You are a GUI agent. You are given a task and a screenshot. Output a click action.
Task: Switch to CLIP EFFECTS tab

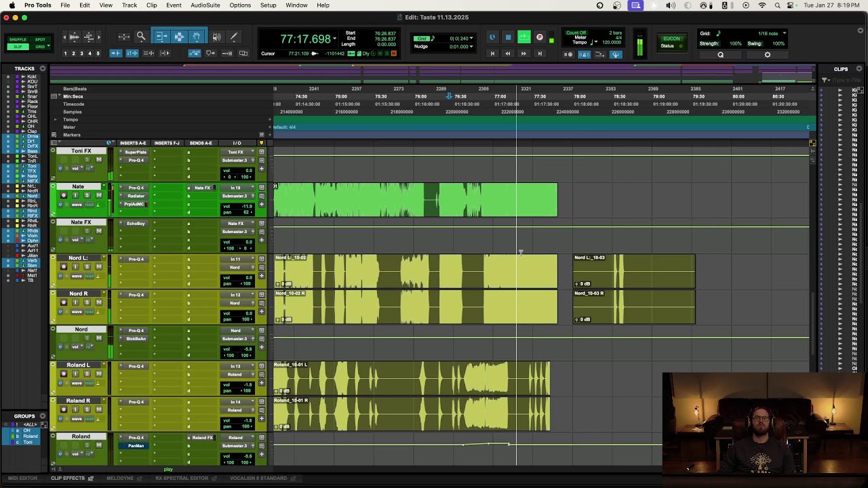click(x=68, y=479)
